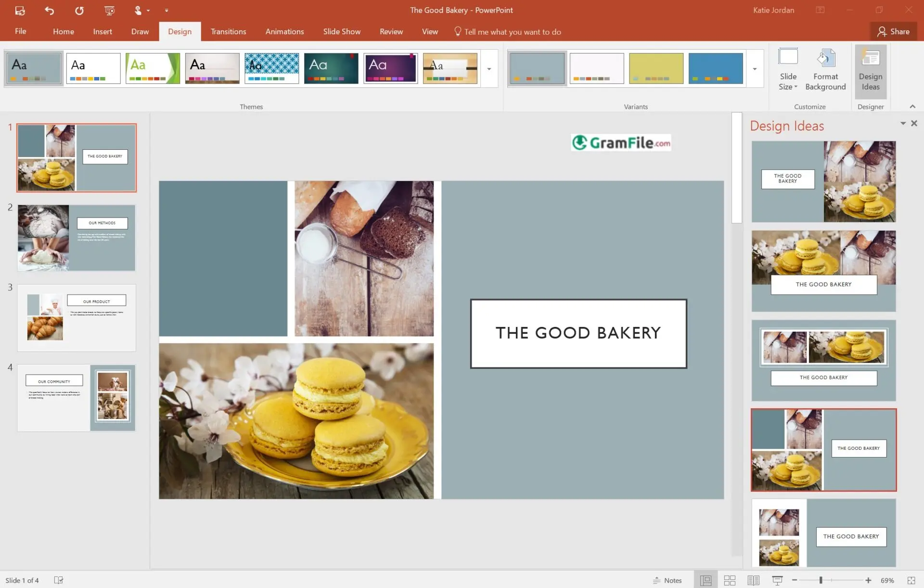This screenshot has height=588, width=924.
Task: Click Tell me what you want to do
Action: (512, 32)
